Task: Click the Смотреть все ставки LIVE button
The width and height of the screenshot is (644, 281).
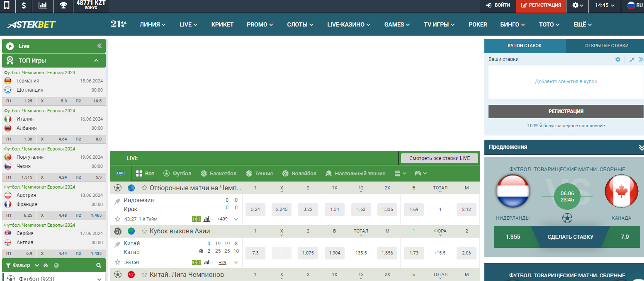Action: click(x=439, y=158)
